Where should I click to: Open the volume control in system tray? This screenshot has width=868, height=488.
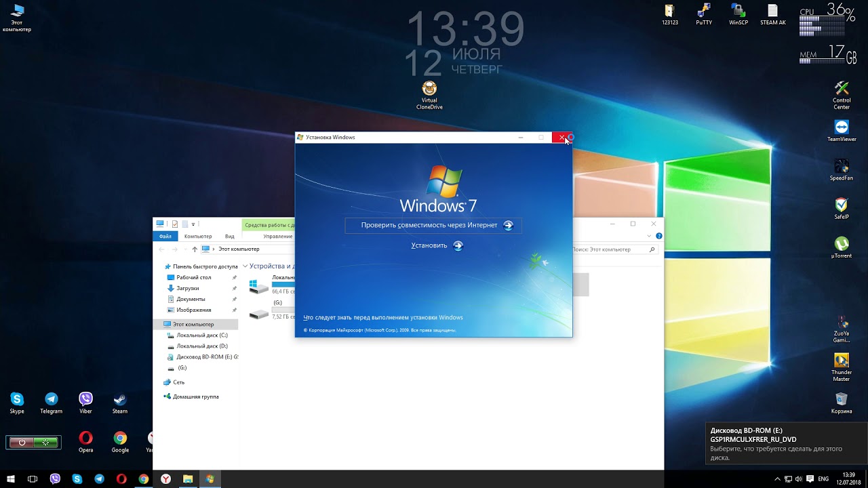[x=798, y=479]
